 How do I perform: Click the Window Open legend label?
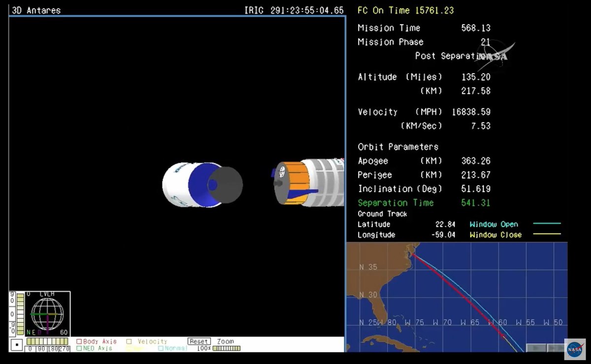coord(493,225)
